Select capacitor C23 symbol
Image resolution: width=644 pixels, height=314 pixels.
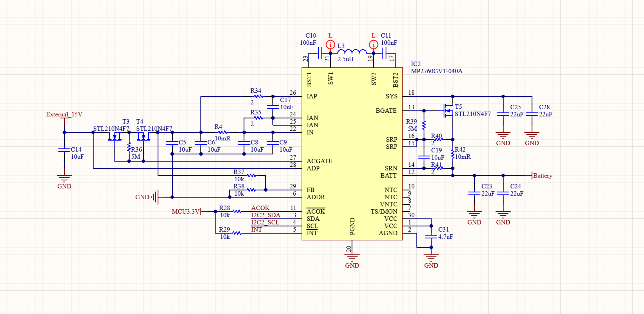click(x=474, y=194)
